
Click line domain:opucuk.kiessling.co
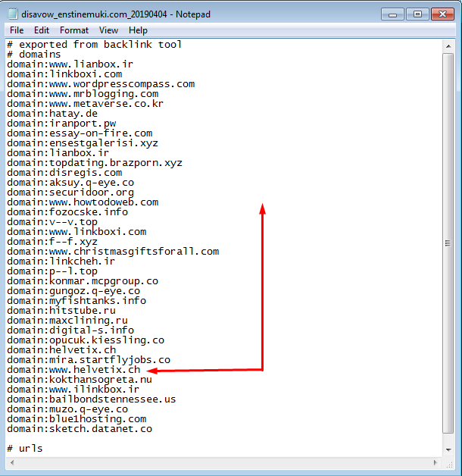tap(86, 340)
